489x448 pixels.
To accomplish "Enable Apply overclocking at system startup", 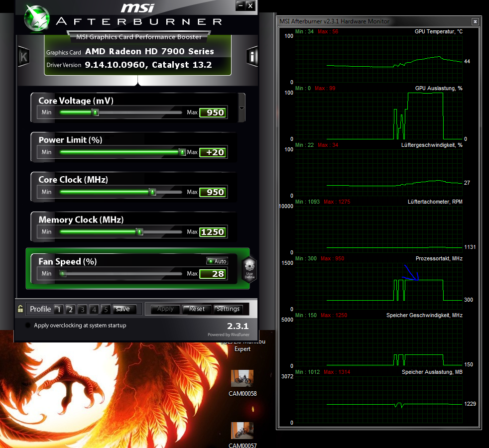I will click(28, 325).
